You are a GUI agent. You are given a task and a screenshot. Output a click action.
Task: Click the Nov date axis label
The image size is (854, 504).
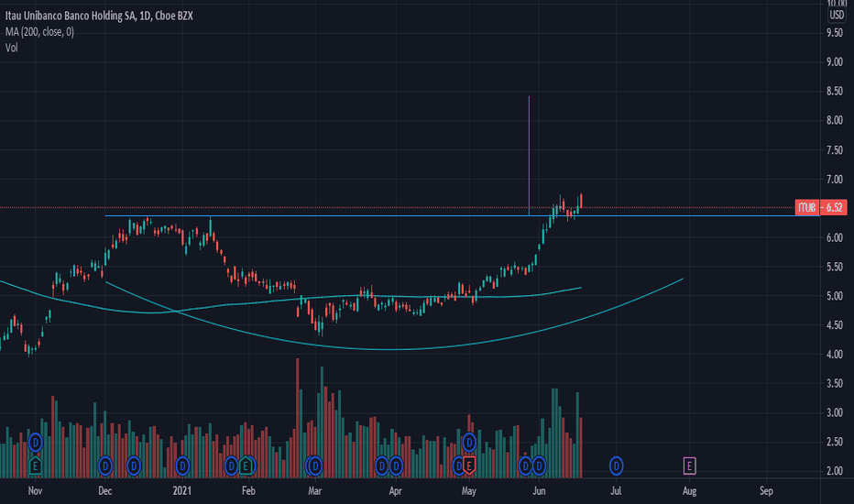[35, 491]
